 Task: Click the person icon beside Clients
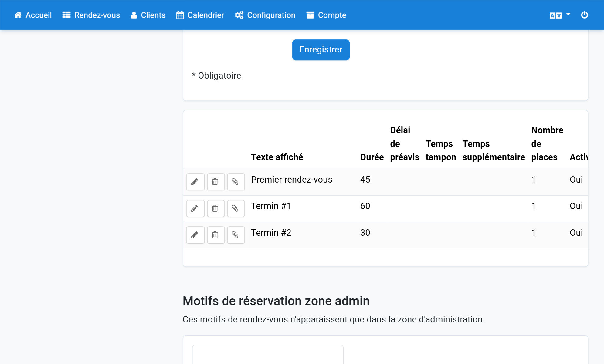134,15
